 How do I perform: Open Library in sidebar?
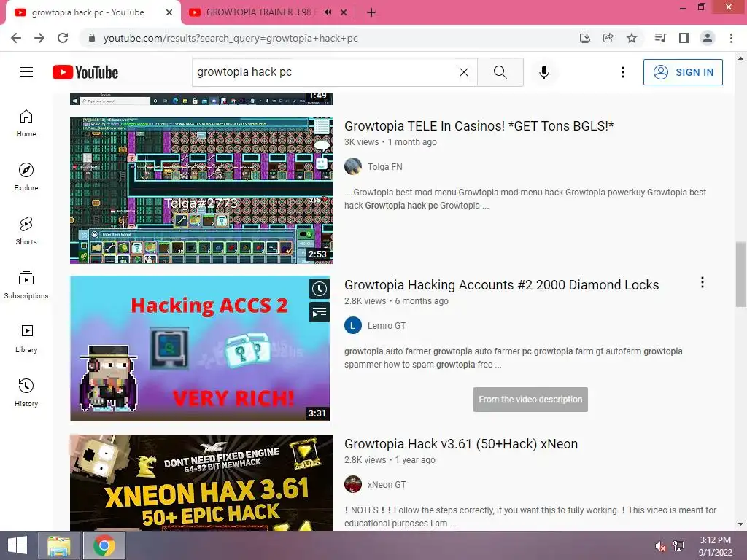(x=26, y=338)
